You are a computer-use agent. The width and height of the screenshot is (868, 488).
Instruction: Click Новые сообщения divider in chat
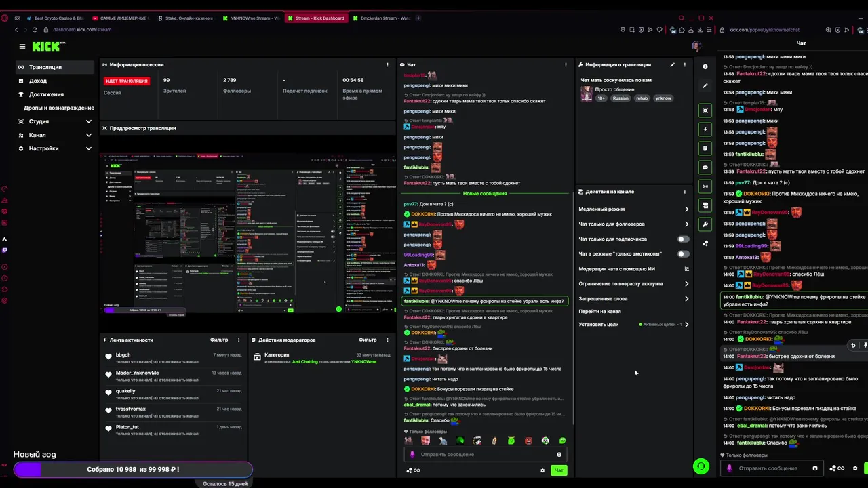tap(485, 194)
